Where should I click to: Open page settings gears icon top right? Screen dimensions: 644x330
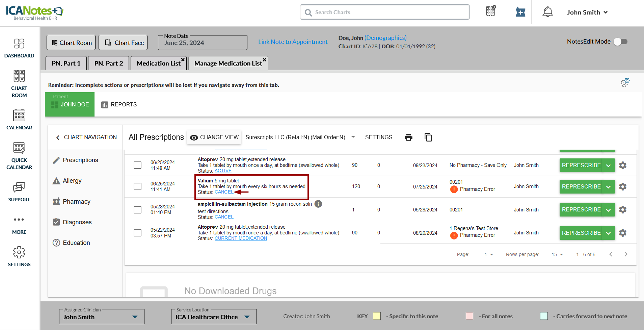(x=625, y=82)
